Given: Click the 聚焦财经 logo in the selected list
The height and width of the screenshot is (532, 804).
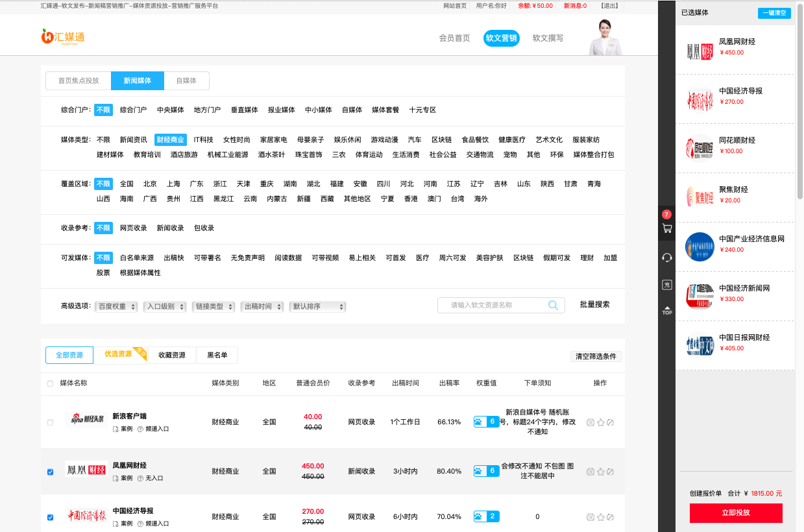Looking at the screenshot, I should [x=700, y=197].
